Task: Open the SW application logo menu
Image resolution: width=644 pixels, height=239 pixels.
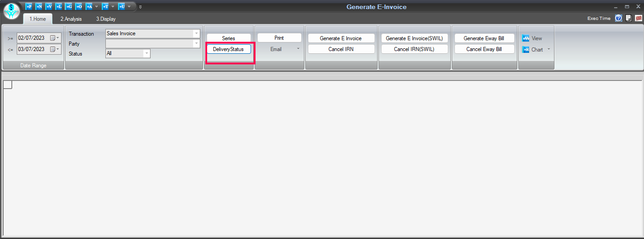Action: pyautogui.click(x=11, y=11)
